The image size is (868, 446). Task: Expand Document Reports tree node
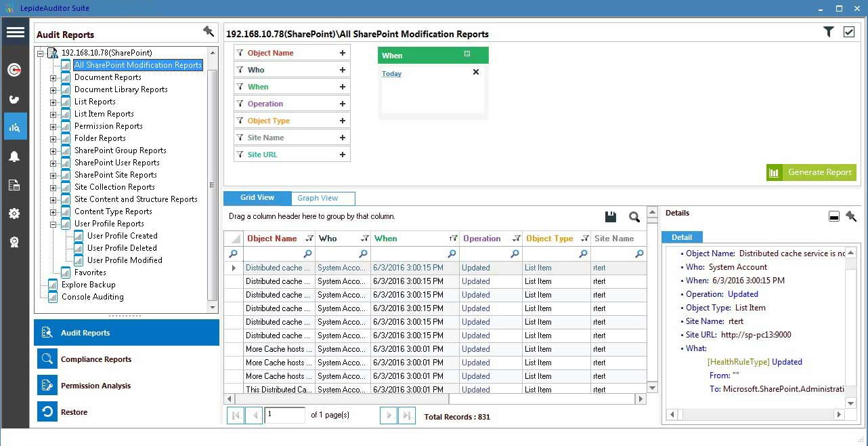(53, 78)
